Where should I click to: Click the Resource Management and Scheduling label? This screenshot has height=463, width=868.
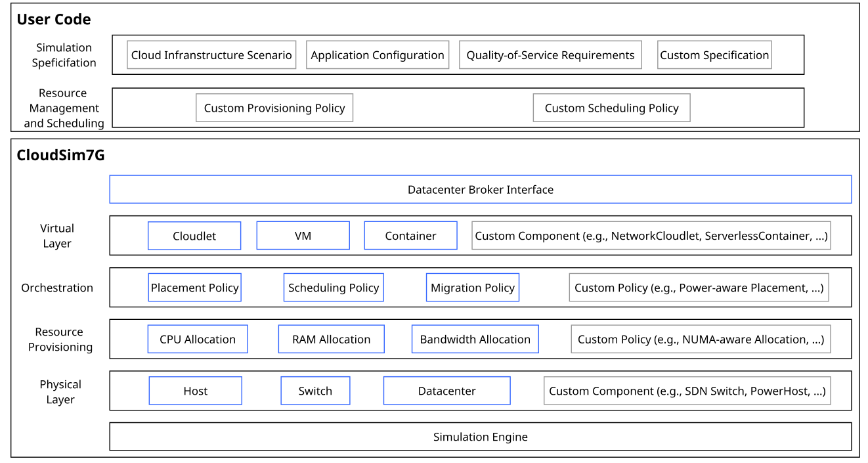point(64,108)
